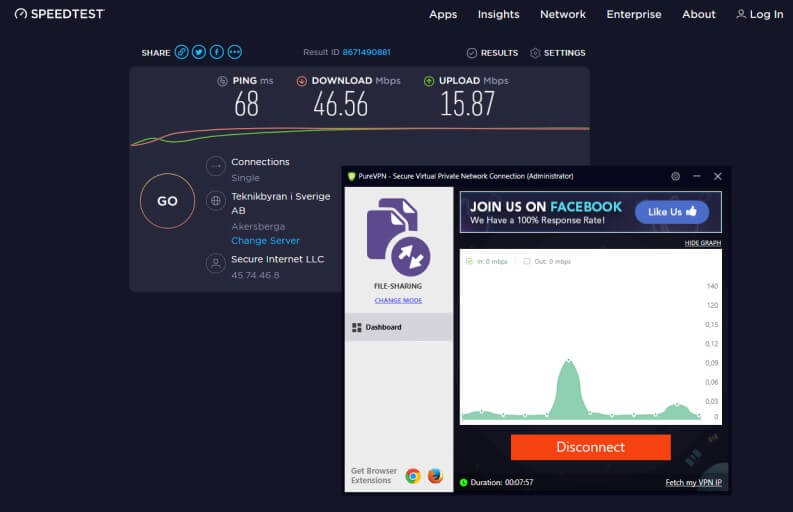The height and width of the screenshot is (512, 793).
Task: Click the Disconnect button
Action: [x=591, y=447]
